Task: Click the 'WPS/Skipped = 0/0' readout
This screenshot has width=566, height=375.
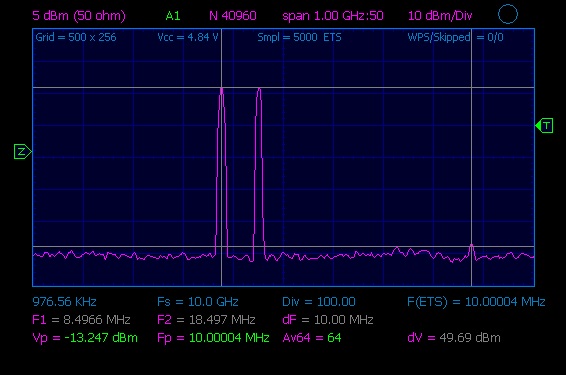Action: pyautogui.click(x=455, y=37)
